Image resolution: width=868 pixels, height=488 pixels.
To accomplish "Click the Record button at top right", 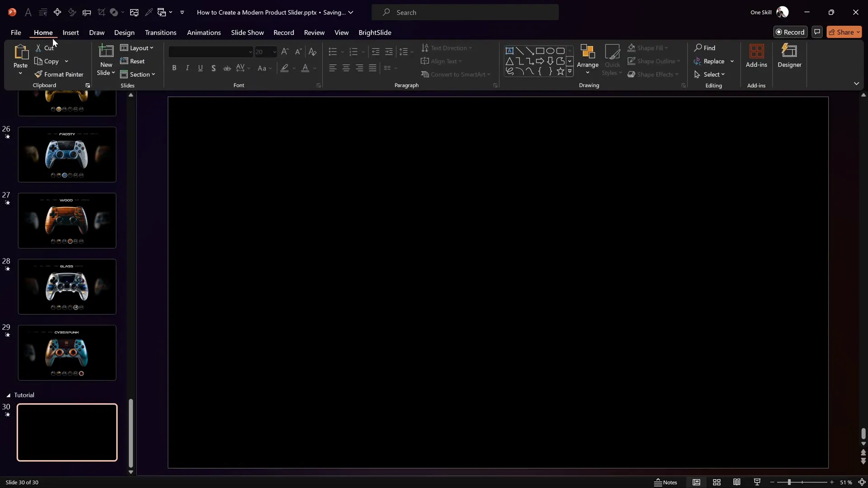I will (x=790, y=32).
